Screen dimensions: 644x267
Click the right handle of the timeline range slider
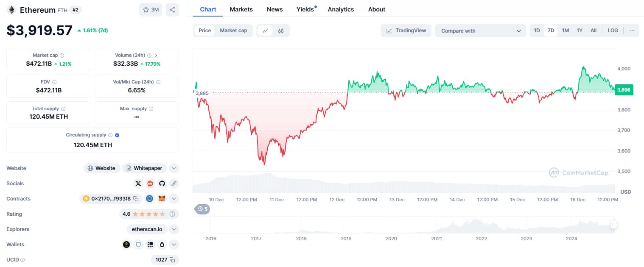point(613,225)
